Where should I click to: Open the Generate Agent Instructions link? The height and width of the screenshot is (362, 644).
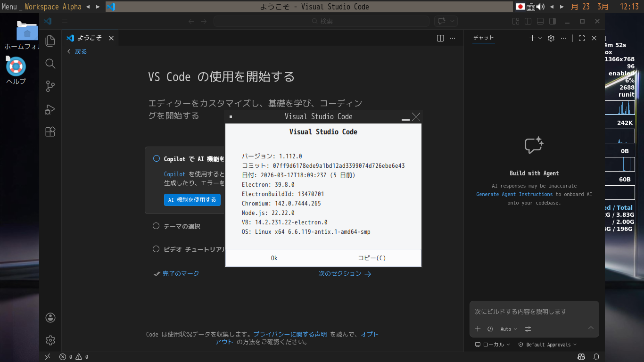514,194
